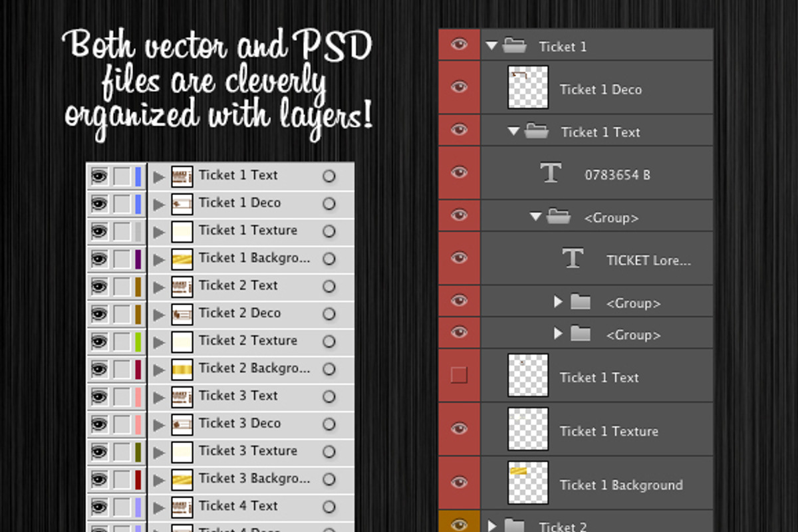Click target circle of Ticket 3 Deco layer
Viewport: 798px width, 532px height.
(x=329, y=424)
